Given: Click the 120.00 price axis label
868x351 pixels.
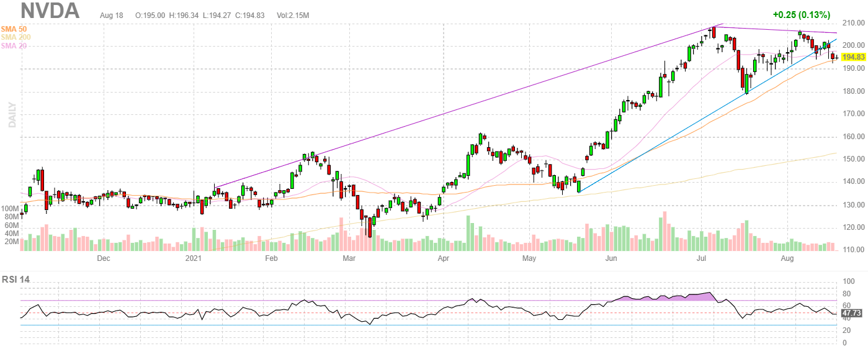Looking at the screenshot, I should 853,227.
